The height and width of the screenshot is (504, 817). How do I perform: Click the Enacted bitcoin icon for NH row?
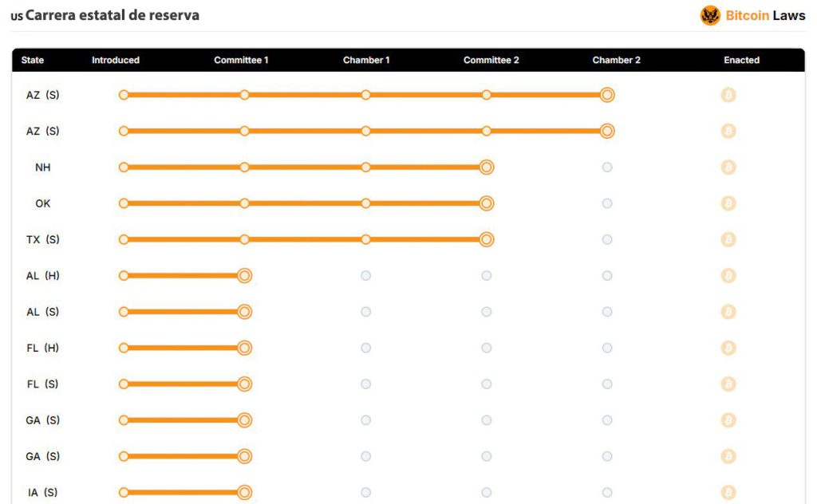(x=728, y=167)
